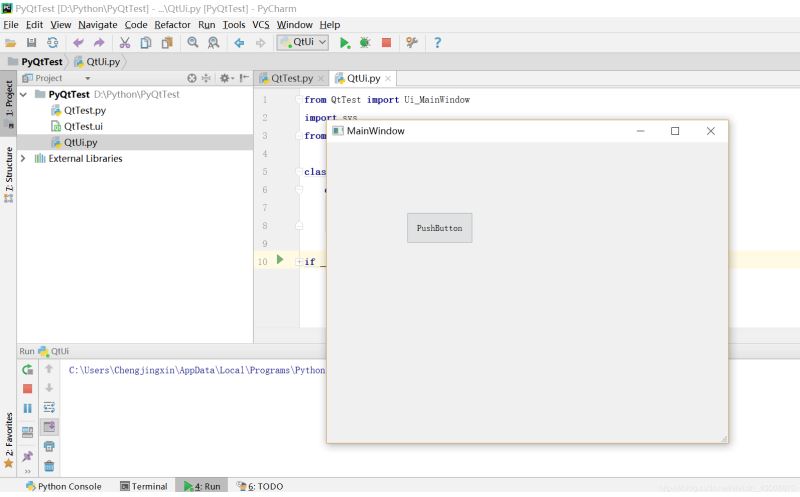
Task: Select QtTest.py in the project tree
Action: [x=79, y=110]
